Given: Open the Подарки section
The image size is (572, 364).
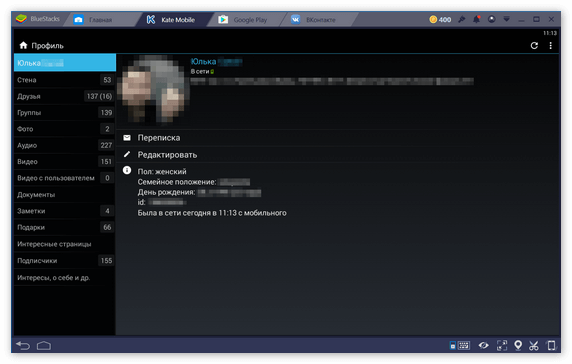Looking at the screenshot, I should click(x=65, y=228).
